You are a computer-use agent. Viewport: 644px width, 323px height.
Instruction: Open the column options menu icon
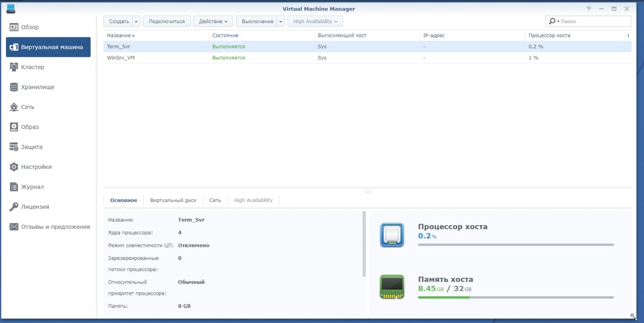pyautogui.click(x=628, y=35)
